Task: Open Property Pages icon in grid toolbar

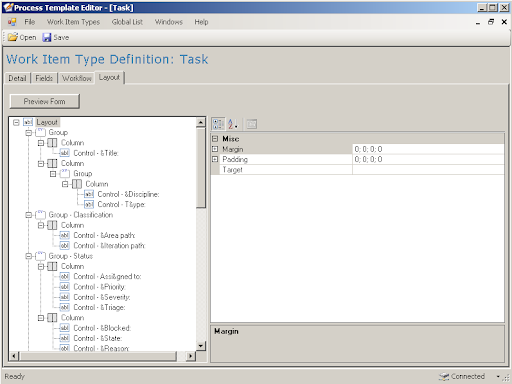Action: [251, 124]
